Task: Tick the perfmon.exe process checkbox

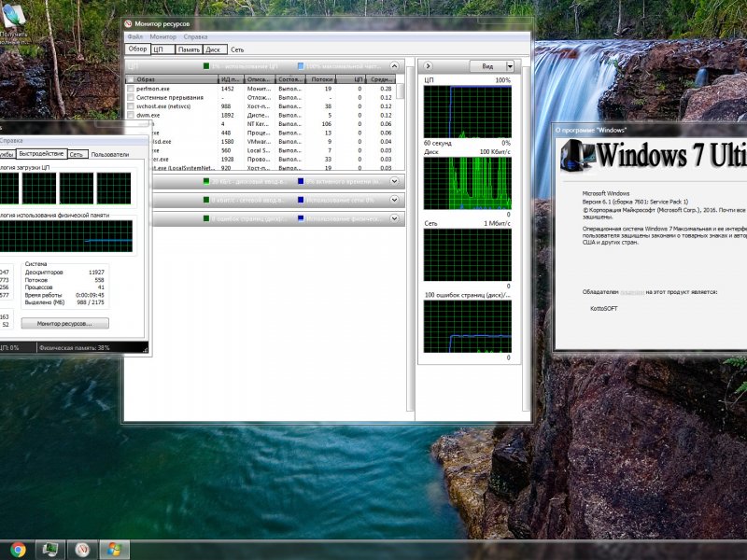Action: coord(131,89)
